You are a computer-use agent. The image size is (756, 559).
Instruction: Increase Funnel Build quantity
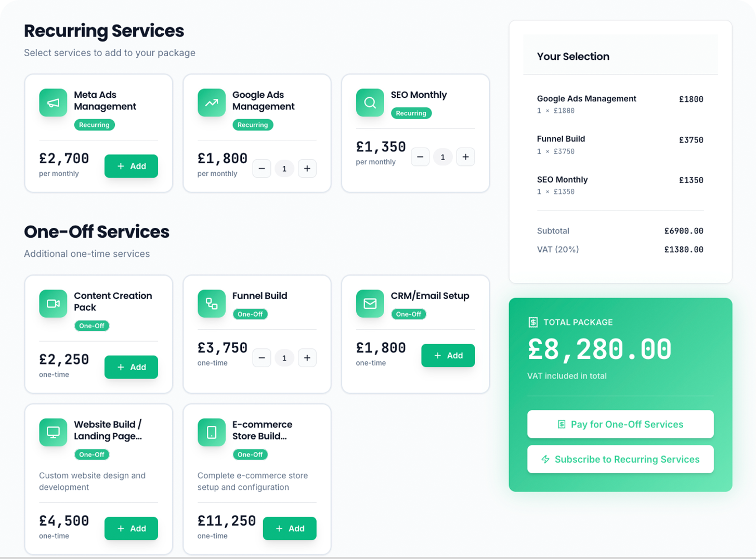307,358
